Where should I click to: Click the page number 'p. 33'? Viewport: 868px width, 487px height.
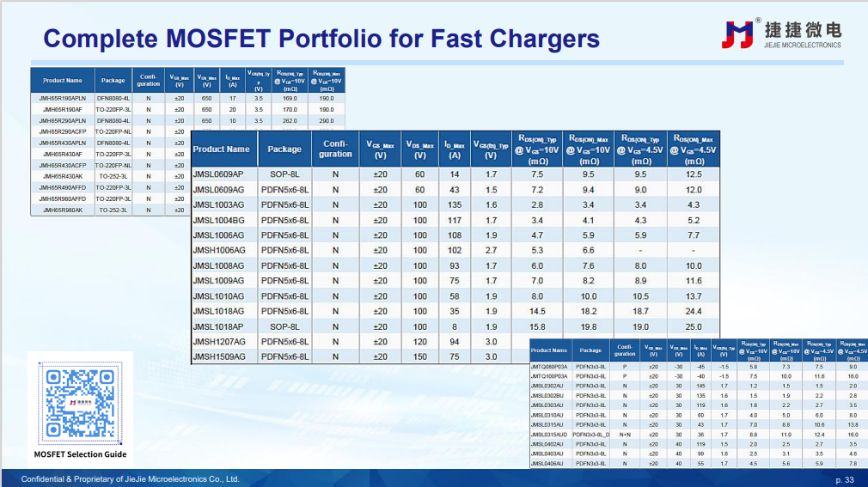tap(844, 480)
